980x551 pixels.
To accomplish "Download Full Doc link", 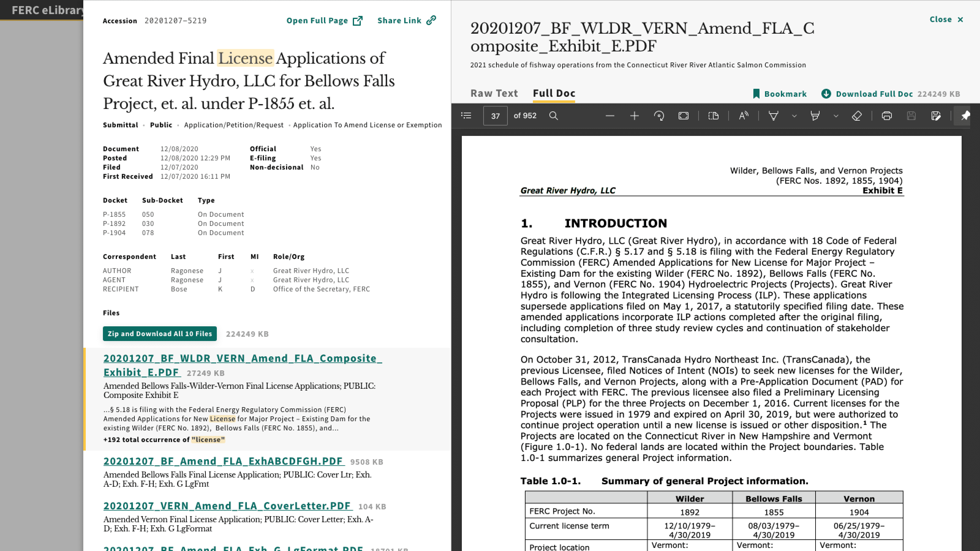I will click(x=874, y=94).
